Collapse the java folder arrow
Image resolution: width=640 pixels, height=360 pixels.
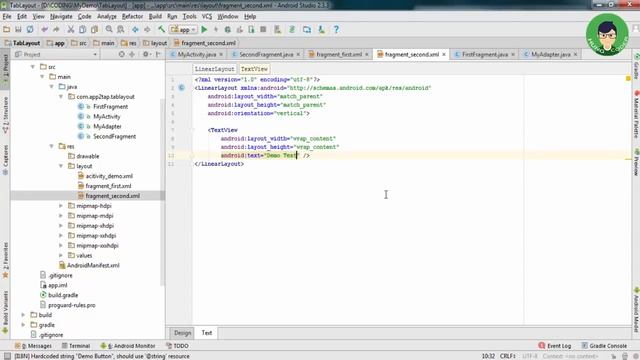coord(51,87)
